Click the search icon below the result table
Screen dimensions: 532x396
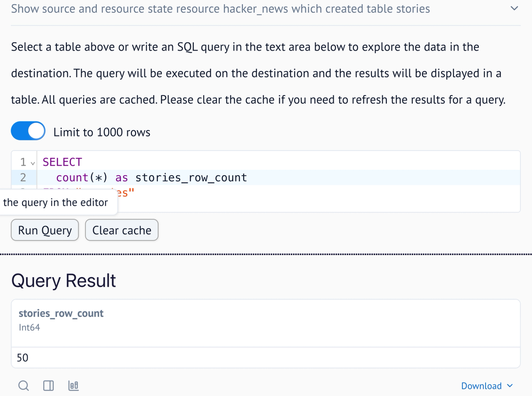(23, 385)
